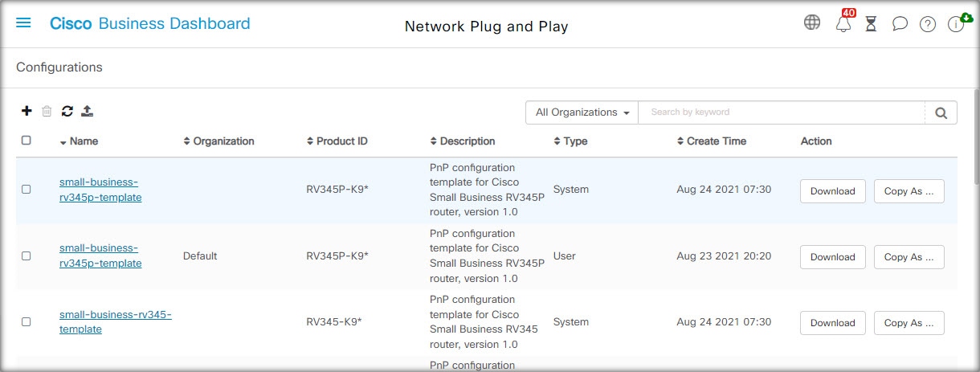The height and width of the screenshot is (372, 980).
Task: Click the Action column header
Action: click(816, 141)
